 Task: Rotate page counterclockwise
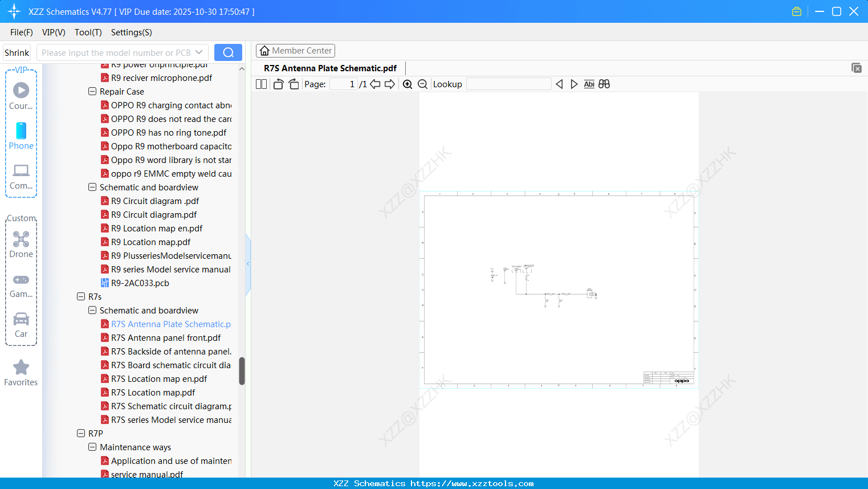pos(278,84)
